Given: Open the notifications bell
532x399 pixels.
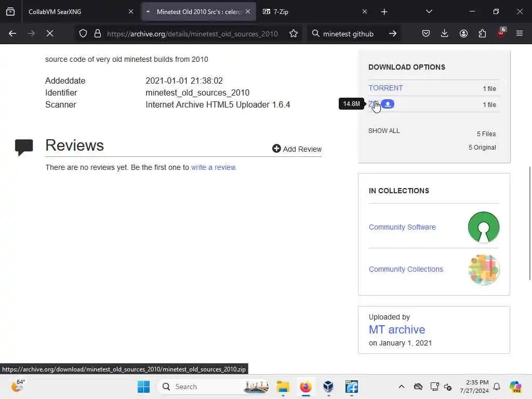Looking at the screenshot, I should click(497, 387).
